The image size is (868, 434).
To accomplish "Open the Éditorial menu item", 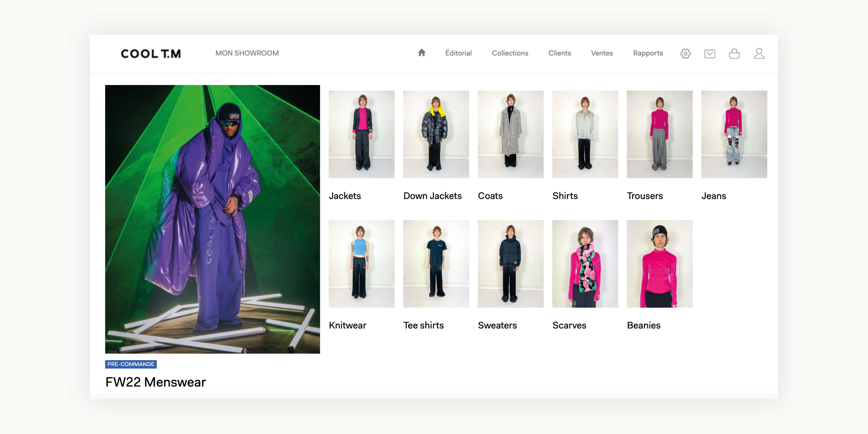I will (x=458, y=53).
